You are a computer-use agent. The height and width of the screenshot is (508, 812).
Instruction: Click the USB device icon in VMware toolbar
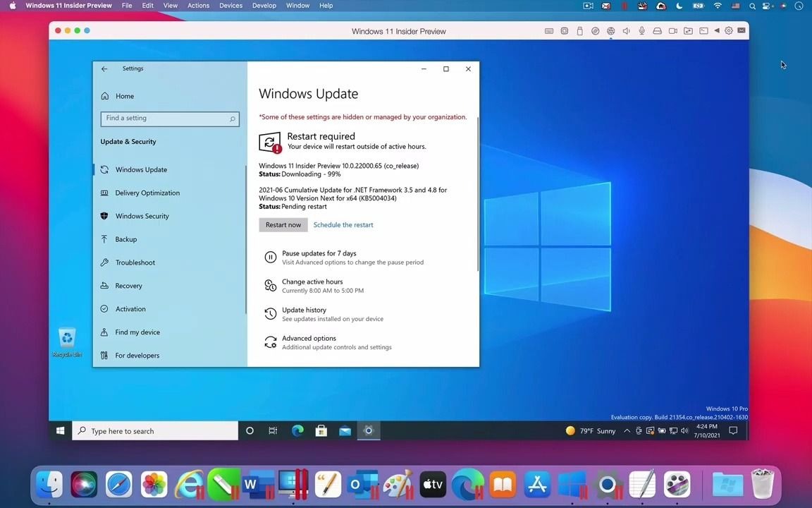[579, 30]
